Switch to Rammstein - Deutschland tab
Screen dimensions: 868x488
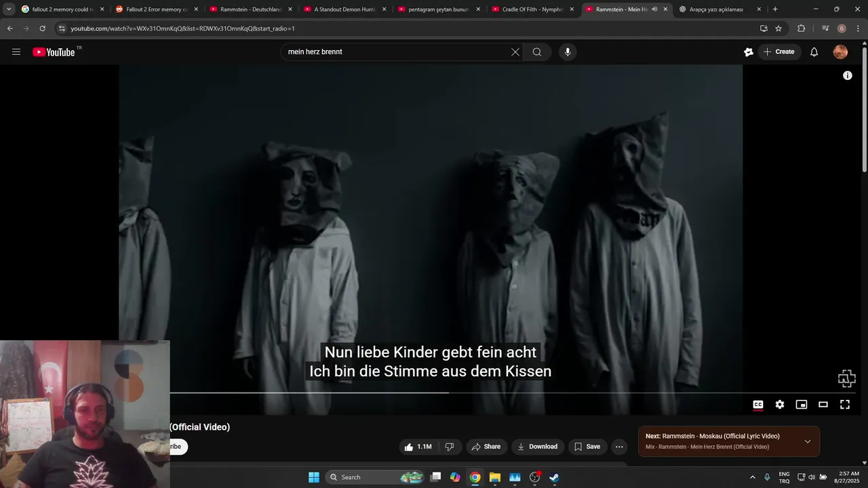pyautogui.click(x=250, y=9)
